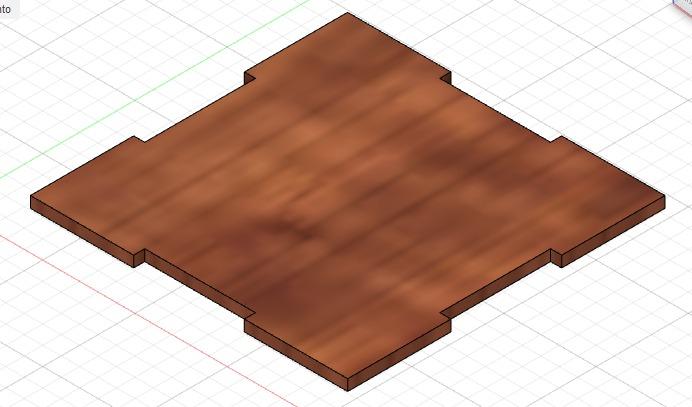This screenshot has width=692, height=407.
Task: Select the top wooden face of the plate
Action: (x=347, y=194)
